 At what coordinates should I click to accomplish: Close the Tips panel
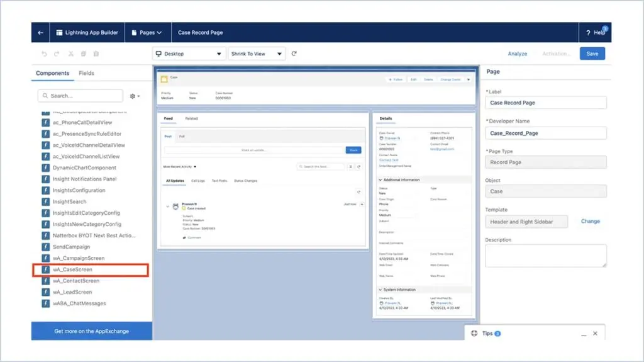pos(595,334)
